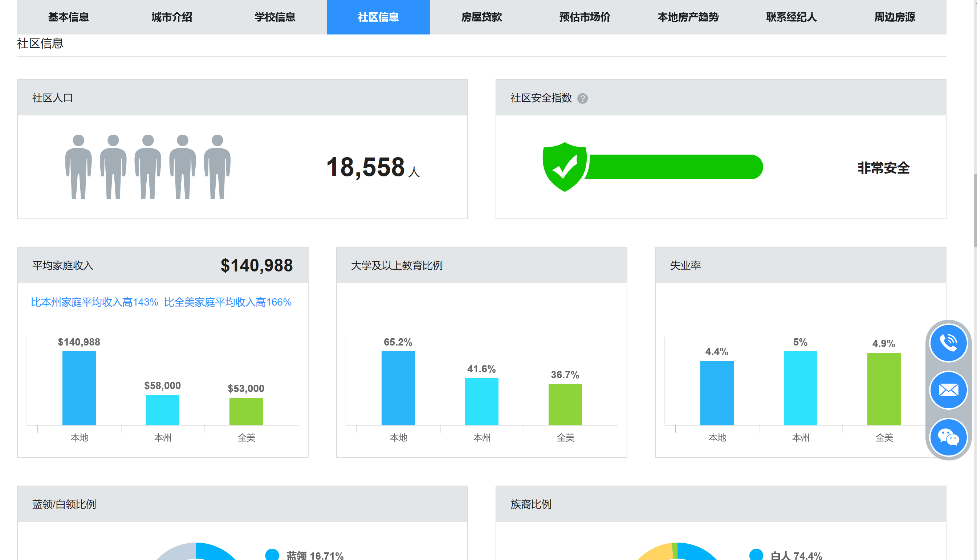
Task: Go to the 预估市场价 tab
Action: [x=585, y=17]
